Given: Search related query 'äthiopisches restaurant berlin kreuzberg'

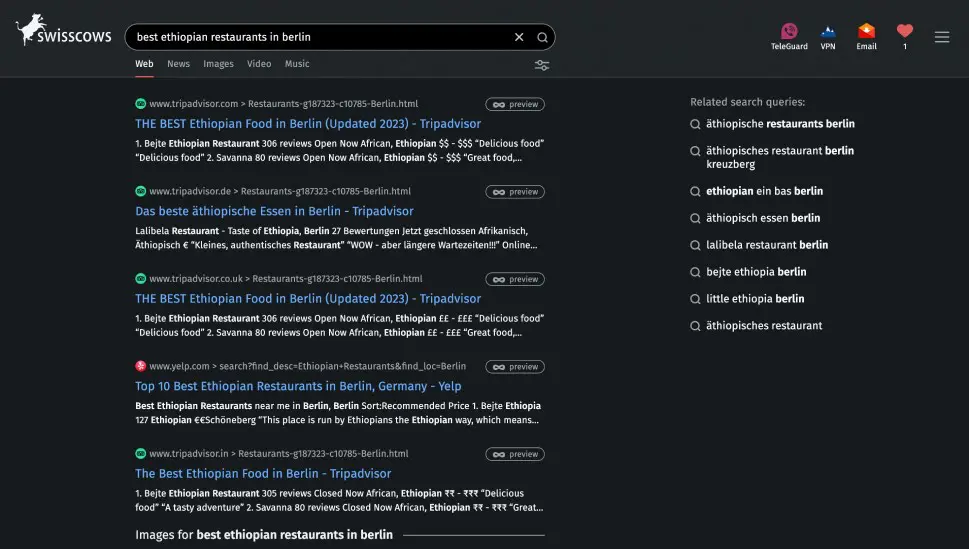Looking at the screenshot, I should click(x=780, y=157).
